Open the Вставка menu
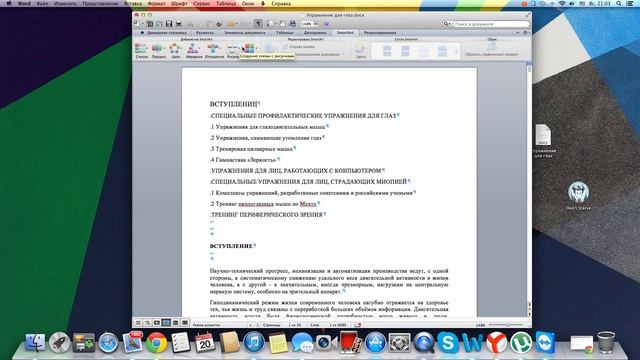The image size is (640, 360). (x=133, y=3)
